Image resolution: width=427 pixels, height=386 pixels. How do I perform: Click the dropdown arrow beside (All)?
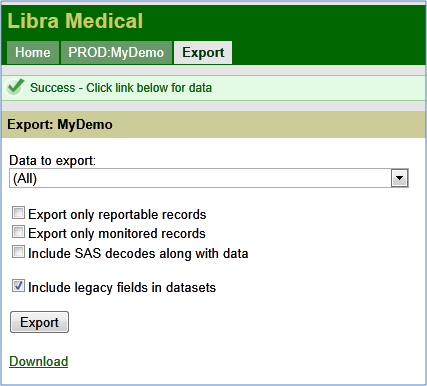[x=399, y=178]
